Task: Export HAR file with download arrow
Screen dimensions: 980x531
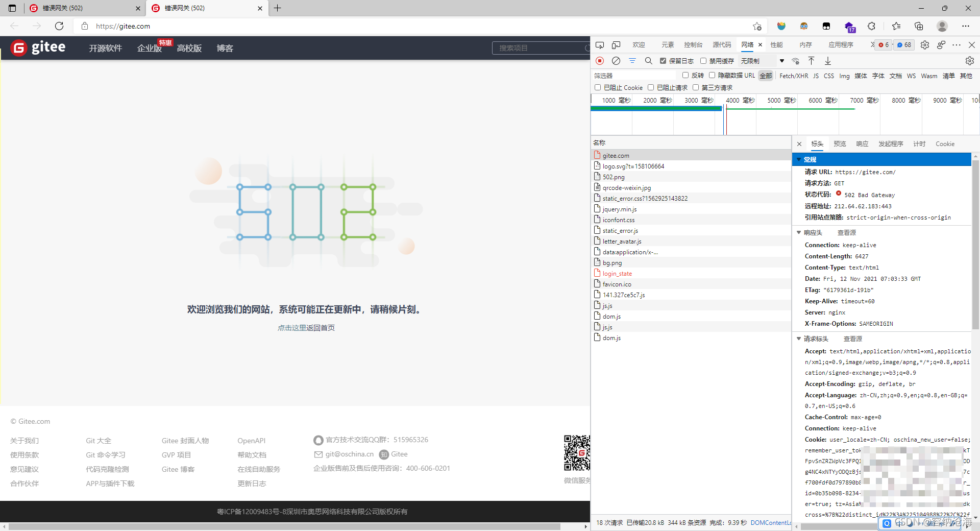Action: [828, 61]
